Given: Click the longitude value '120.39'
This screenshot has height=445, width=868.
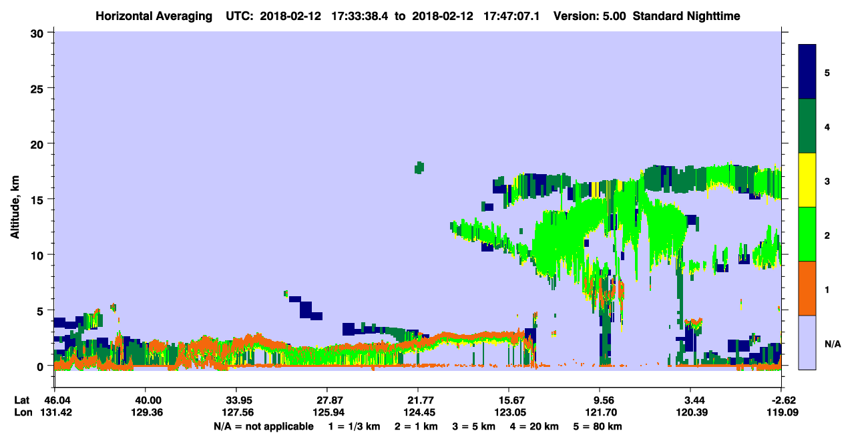Looking at the screenshot, I should click(x=691, y=412).
